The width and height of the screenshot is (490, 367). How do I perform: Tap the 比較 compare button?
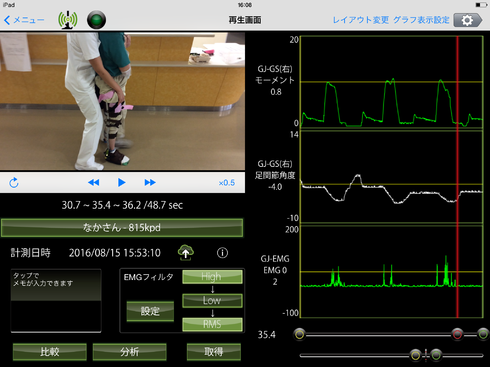pos(50,352)
